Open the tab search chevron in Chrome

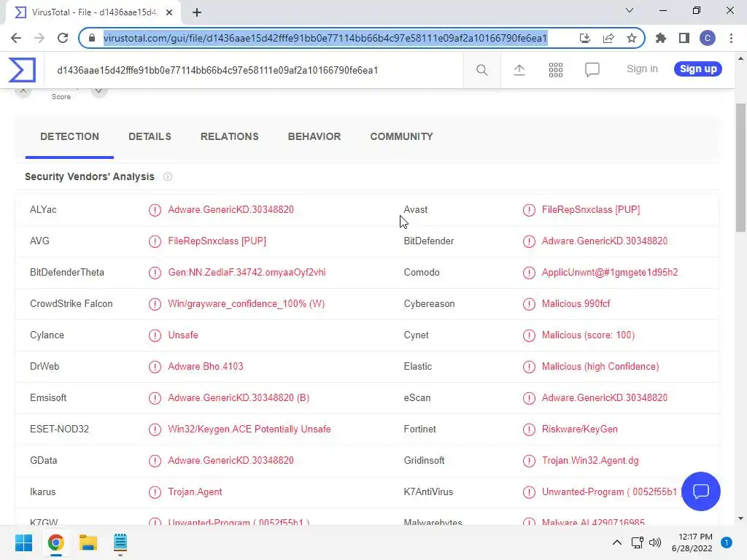(630, 10)
